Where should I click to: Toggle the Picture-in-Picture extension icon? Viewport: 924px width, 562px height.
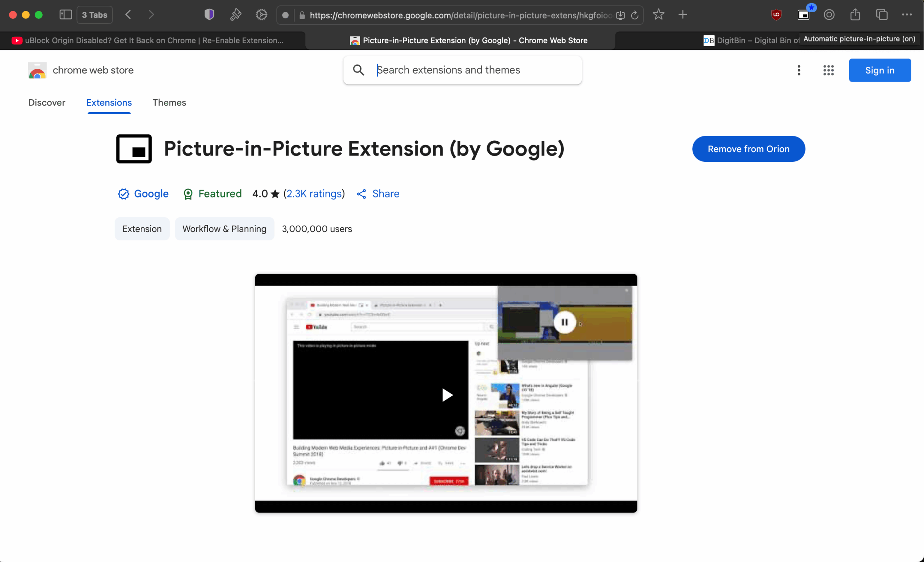click(803, 15)
